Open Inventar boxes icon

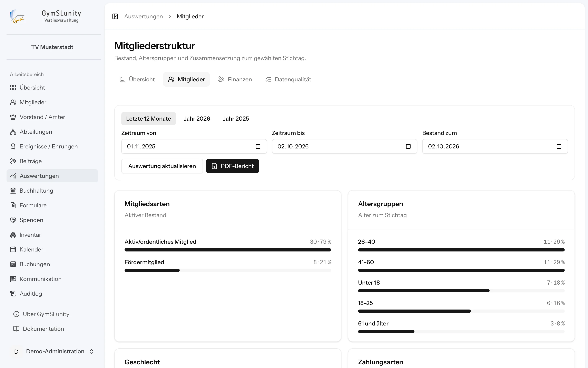tap(13, 235)
